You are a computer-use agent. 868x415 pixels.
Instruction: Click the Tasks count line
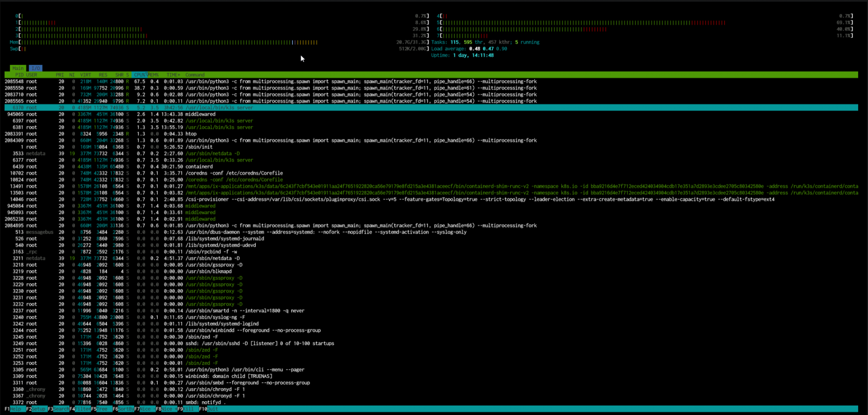[485, 42]
